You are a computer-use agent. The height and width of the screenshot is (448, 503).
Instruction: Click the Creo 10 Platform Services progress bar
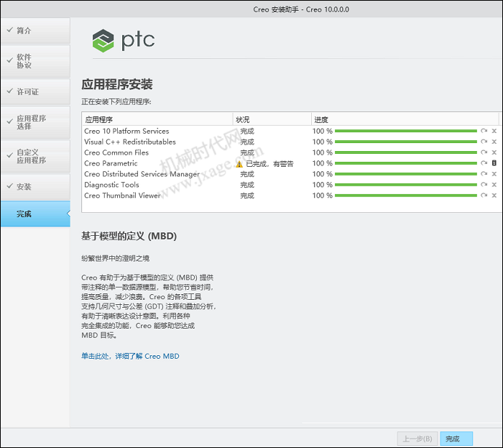point(406,131)
